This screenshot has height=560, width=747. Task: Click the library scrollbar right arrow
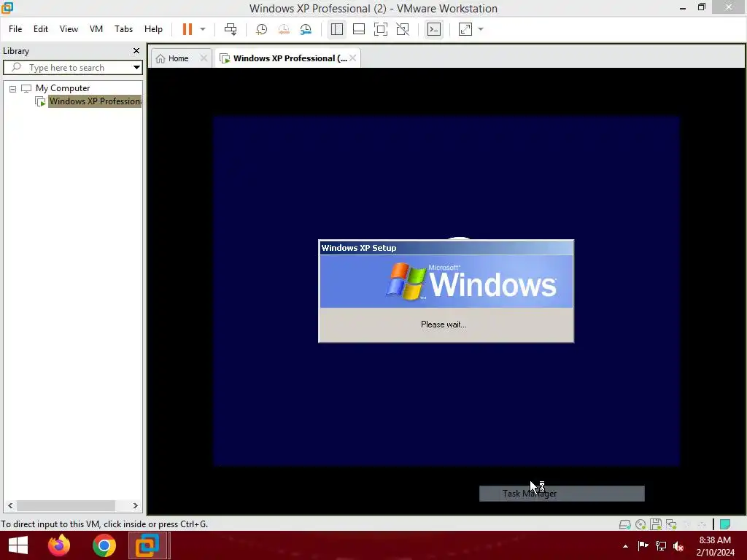[x=135, y=506]
